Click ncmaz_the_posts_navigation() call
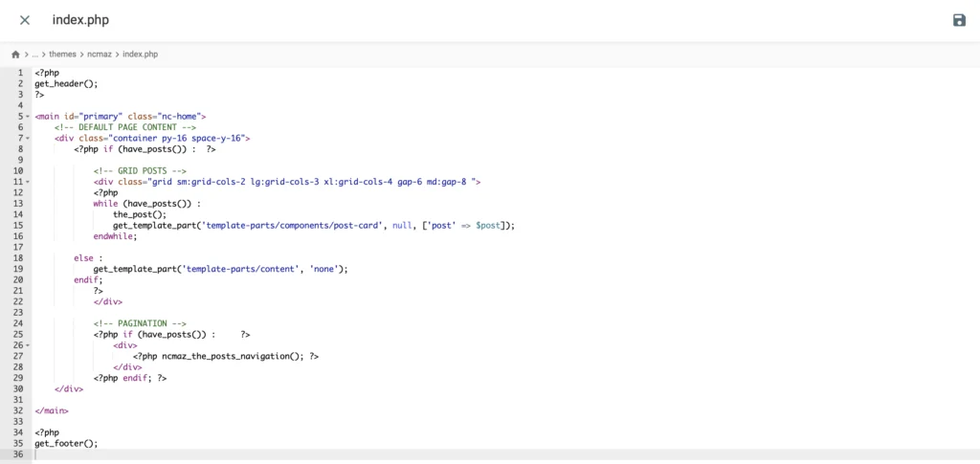 [234, 356]
